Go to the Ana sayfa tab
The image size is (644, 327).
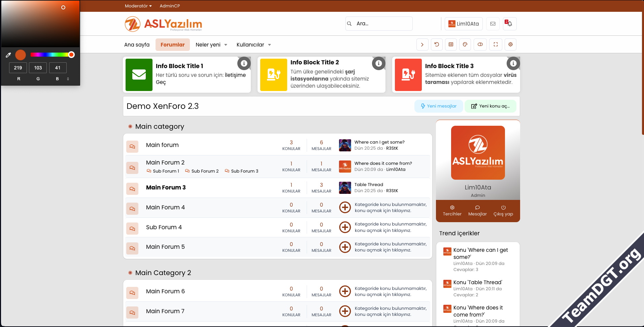[x=137, y=44]
